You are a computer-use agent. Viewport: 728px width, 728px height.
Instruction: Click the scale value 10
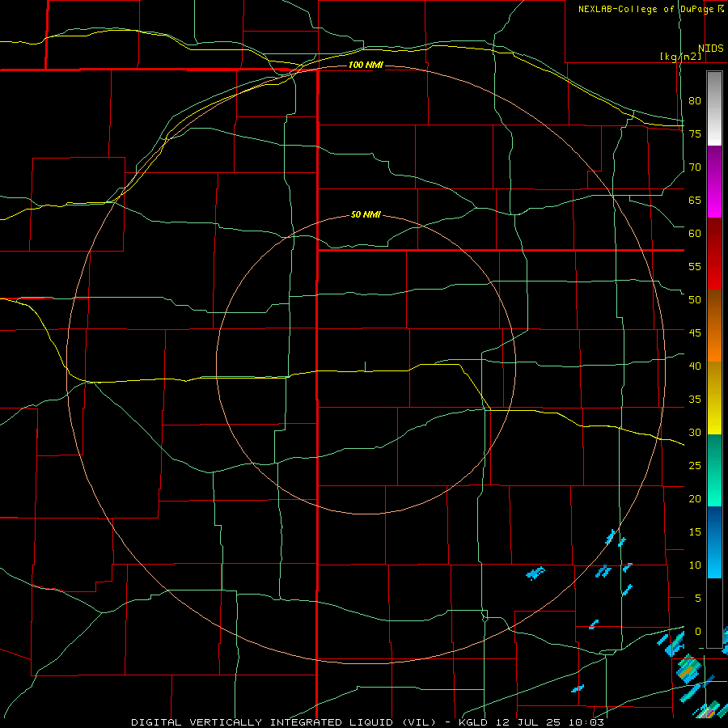(x=695, y=565)
